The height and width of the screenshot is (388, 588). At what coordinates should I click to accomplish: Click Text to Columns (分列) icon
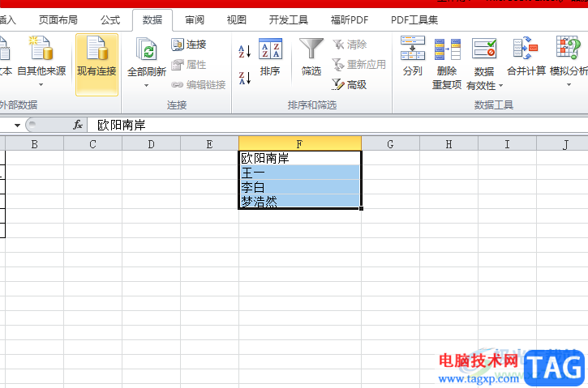pos(413,48)
